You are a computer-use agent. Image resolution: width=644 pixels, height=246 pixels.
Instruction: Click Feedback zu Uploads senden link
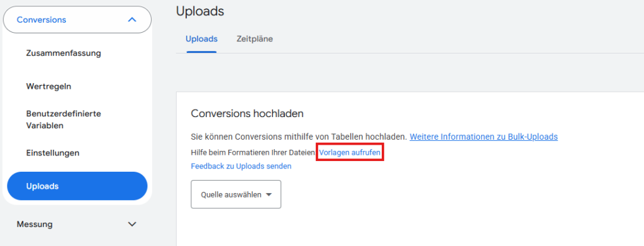pyautogui.click(x=241, y=166)
